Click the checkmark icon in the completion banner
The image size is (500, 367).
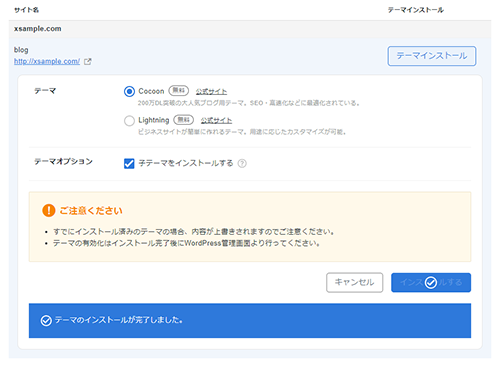46,320
